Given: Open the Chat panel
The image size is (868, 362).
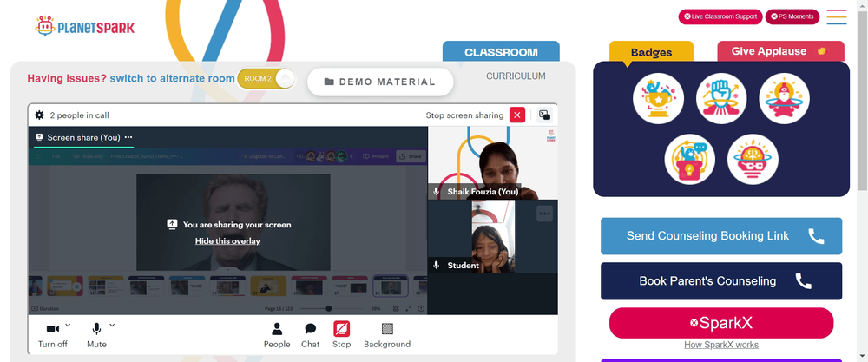Looking at the screenshot, I should 310,335.
